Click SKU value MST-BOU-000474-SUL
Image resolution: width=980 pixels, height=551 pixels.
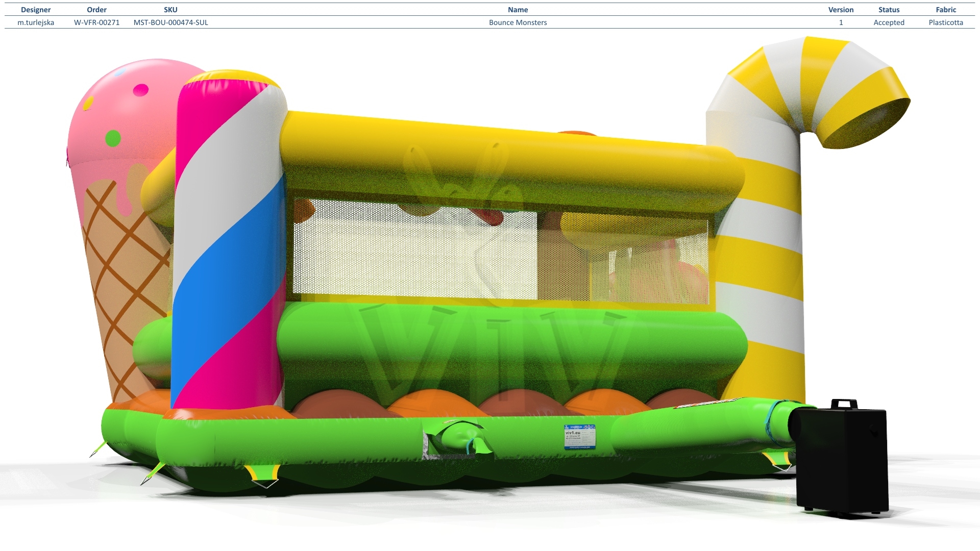(170, 22)
